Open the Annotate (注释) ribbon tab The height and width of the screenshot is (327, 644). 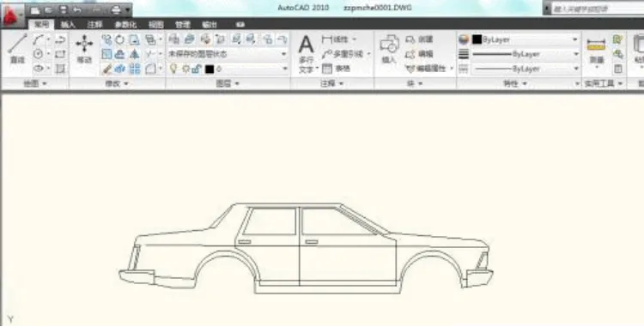[x=94, y=25]
